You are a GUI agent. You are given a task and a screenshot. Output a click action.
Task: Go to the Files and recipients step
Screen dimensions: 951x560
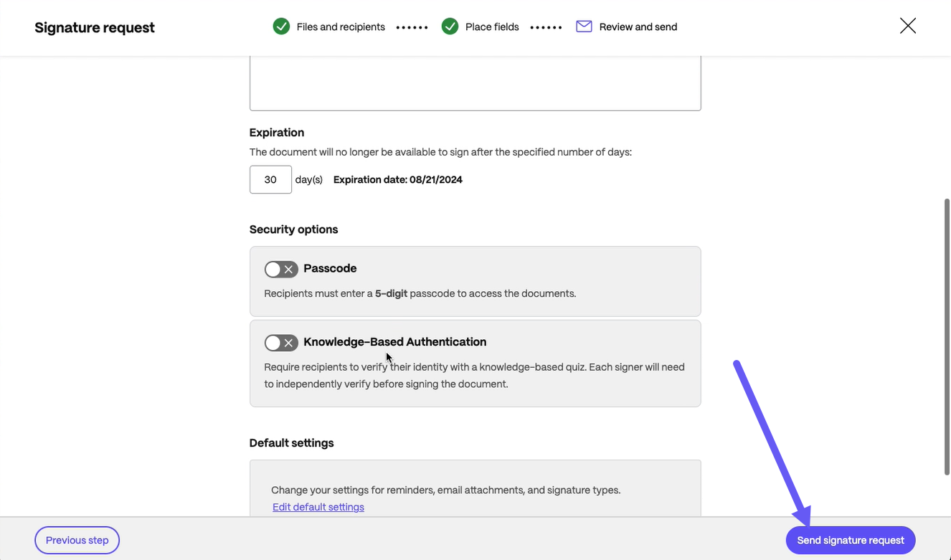(x=341, y=27)
